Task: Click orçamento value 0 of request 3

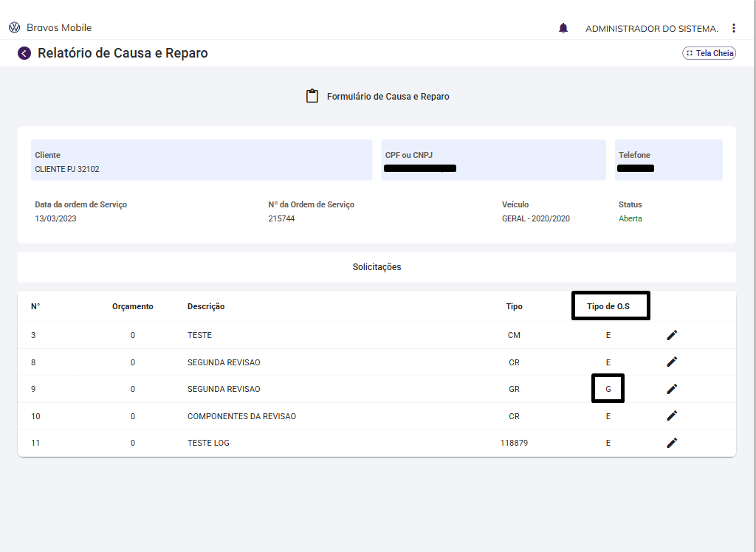Action: pyautogui.click(x=133, y=335)
